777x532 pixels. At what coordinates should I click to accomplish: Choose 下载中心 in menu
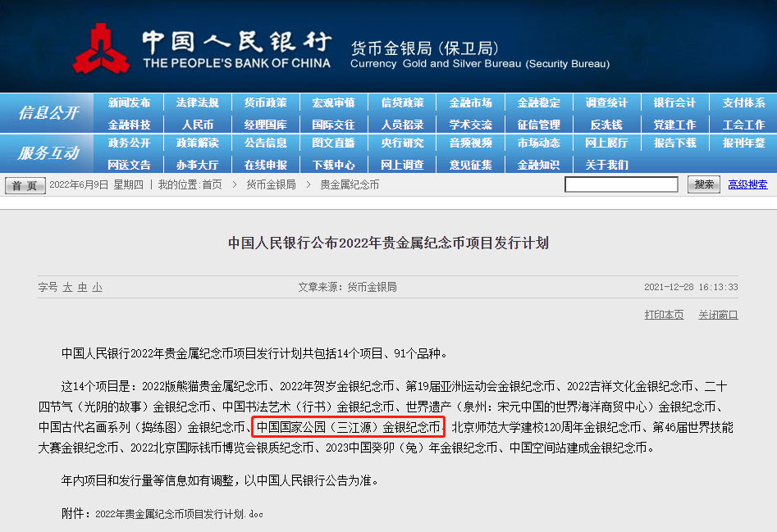pyautogui.click(x=333, y=165)
